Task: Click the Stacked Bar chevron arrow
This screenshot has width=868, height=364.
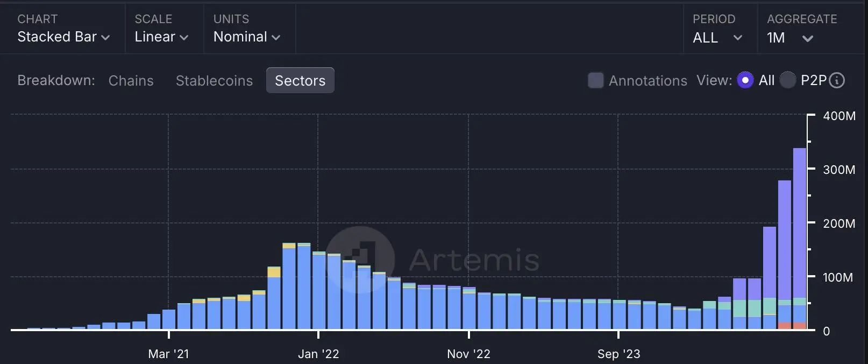Action: pos(106,38)
